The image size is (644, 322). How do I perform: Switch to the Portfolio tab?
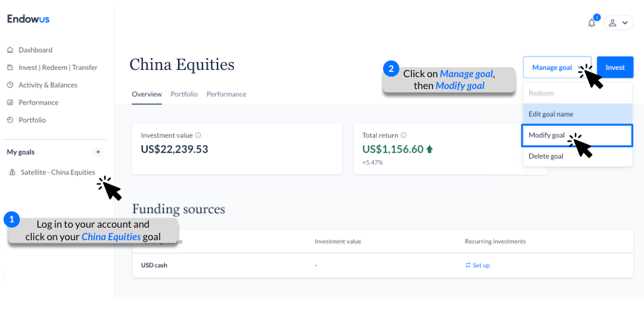coord(184,94)
